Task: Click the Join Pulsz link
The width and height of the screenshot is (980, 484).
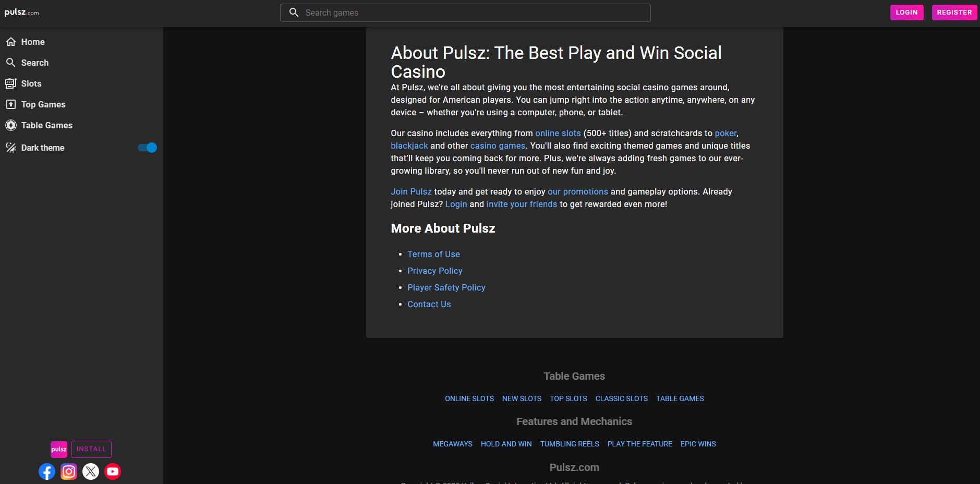Action: coord(412,191)
